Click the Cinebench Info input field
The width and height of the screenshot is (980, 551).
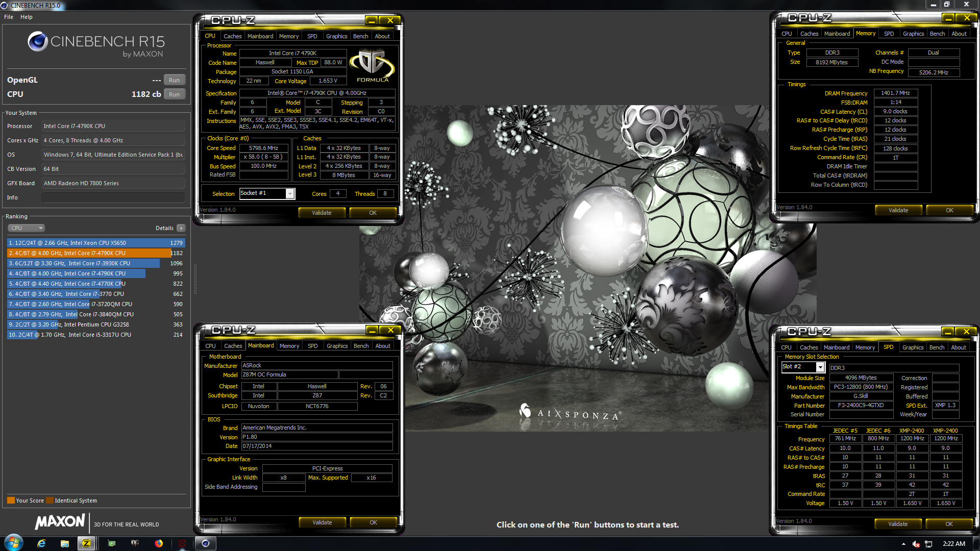click(113, 197)
